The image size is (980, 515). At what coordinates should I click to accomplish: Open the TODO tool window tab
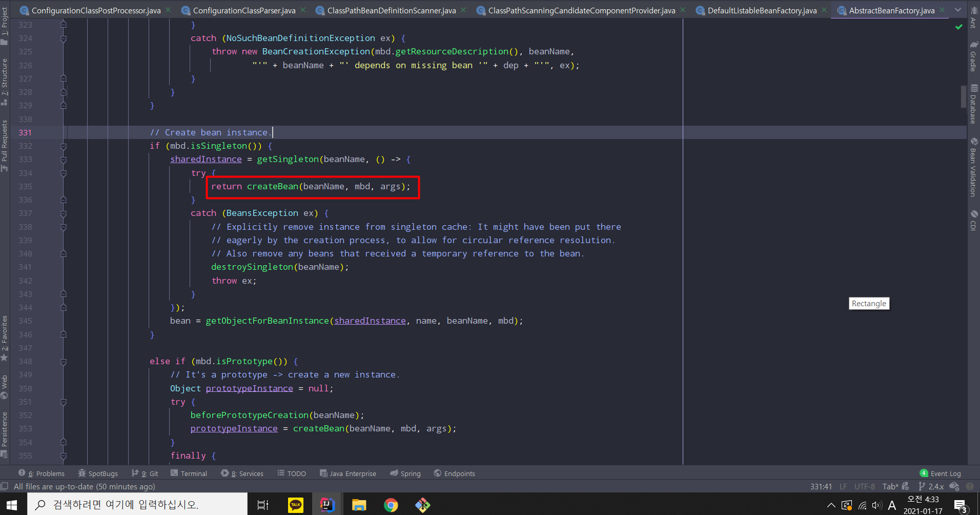pyautogui.click(x=292, y=473)
